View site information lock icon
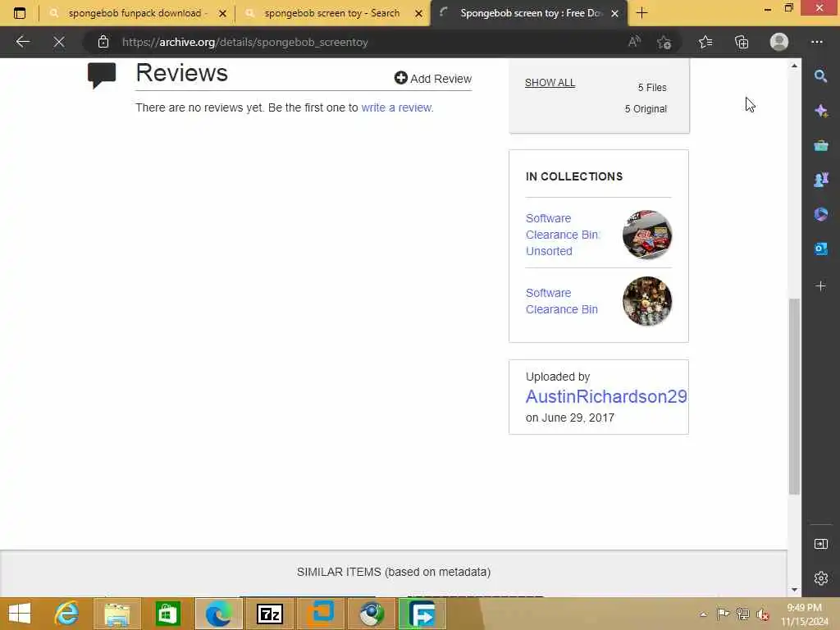This screenshot has width=840, height=630. click(103, 42)
